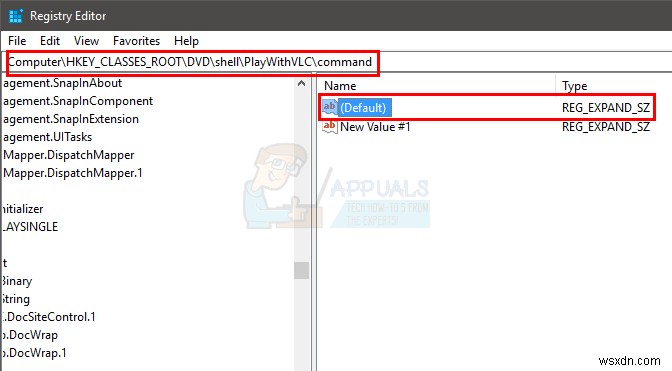672x371 pixels.
Task: Select the itializer tree key
Action: point(22,209)
